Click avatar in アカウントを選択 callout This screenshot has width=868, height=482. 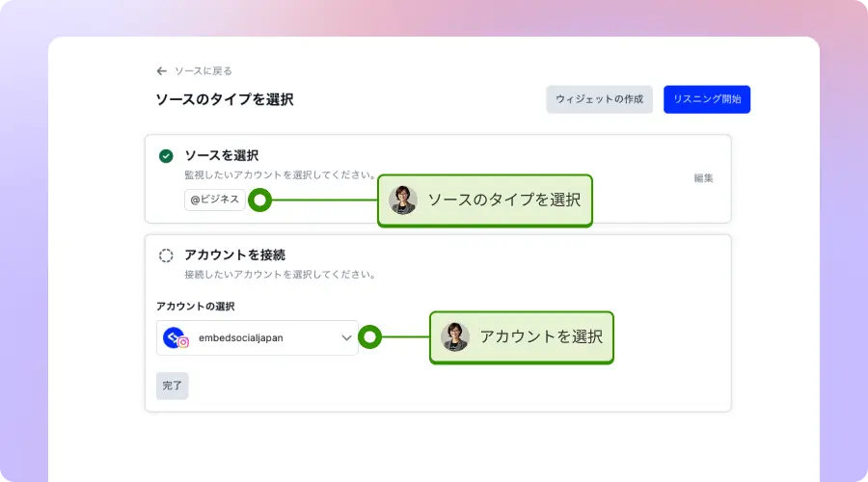pyautogui.click(x=455, y=336)
